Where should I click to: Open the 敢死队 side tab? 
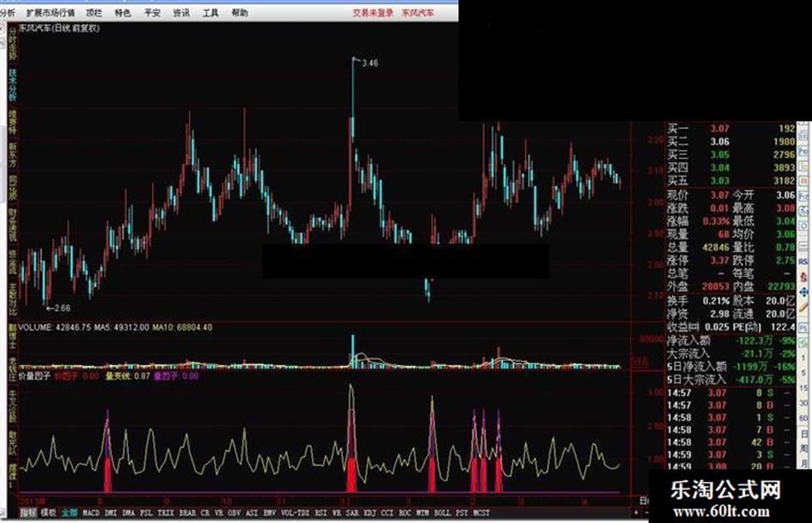pyautogui.click(x=12, y=443)
